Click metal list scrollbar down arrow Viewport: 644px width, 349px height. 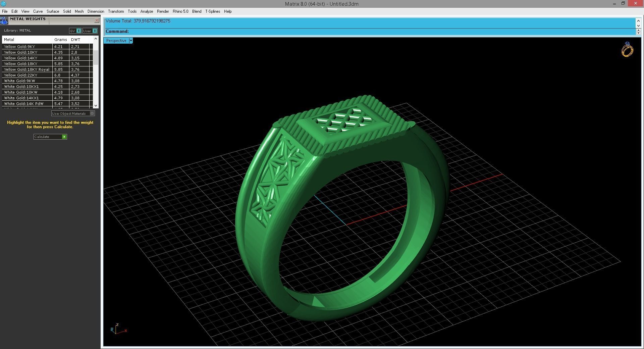coord(96,105)
